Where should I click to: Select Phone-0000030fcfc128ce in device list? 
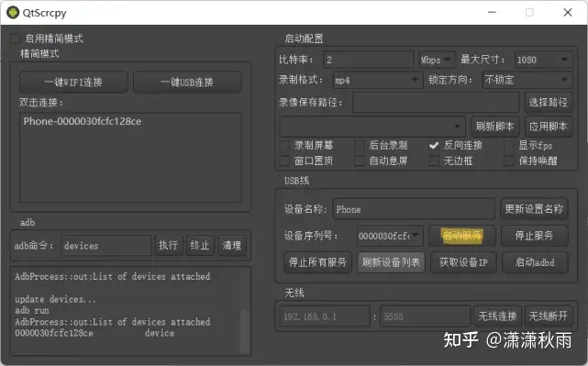tap(83, 121)
